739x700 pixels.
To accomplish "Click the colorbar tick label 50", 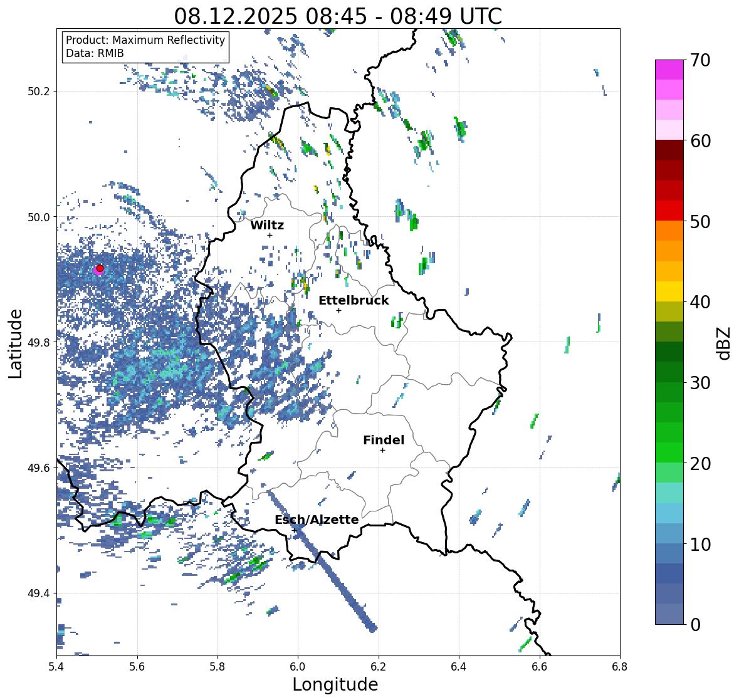I will [700, 221].
